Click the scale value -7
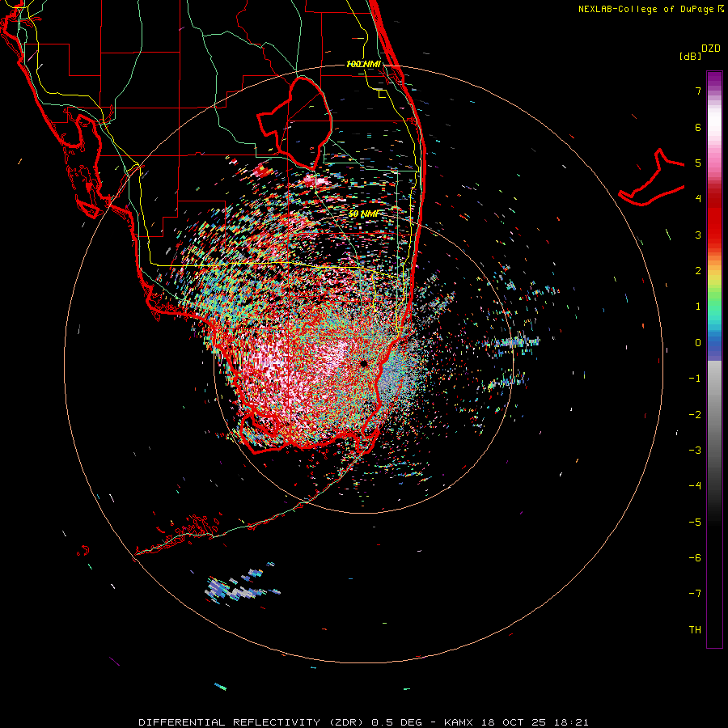Screen dimensions: 728x728 pos(695,594)
